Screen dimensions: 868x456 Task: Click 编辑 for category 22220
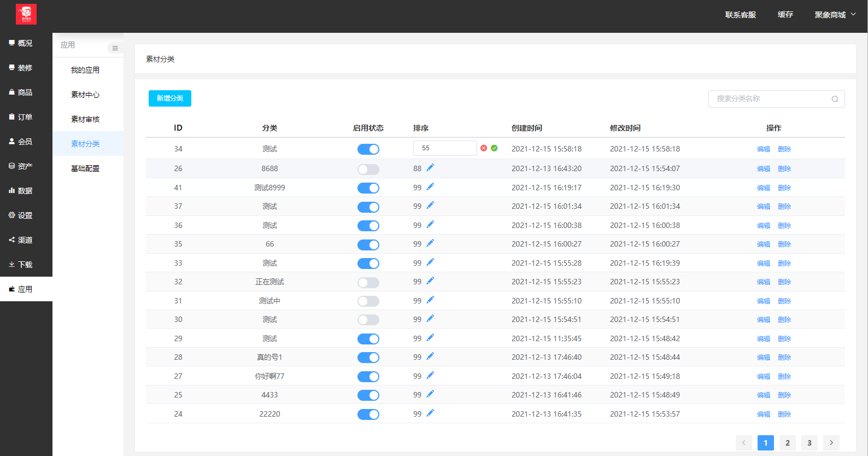(x=764, y=414)
